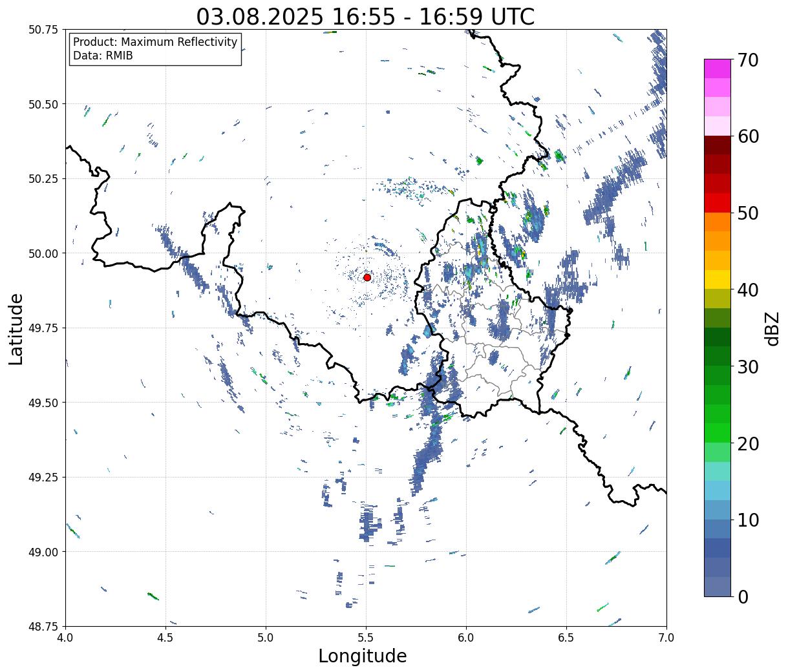Pick the slate blue bottom colorbar segment
Screen dimensions: 788x672
pyautogui.click(x=718, y=586)
